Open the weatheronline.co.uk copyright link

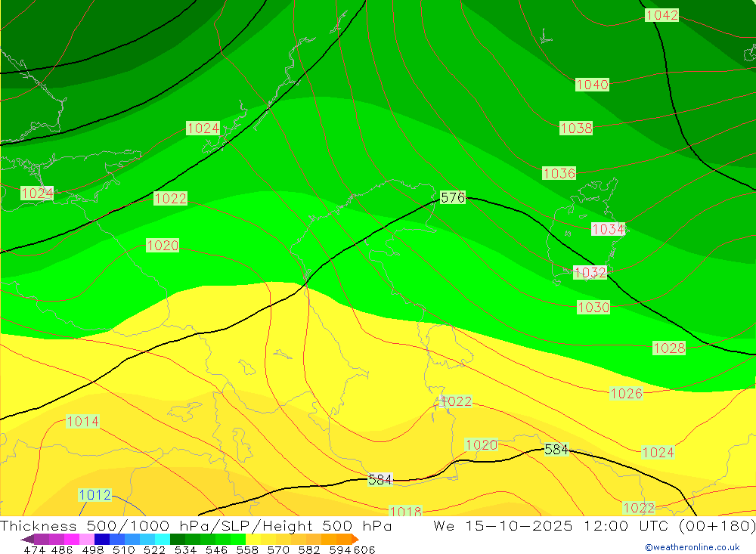pos(692,547)
